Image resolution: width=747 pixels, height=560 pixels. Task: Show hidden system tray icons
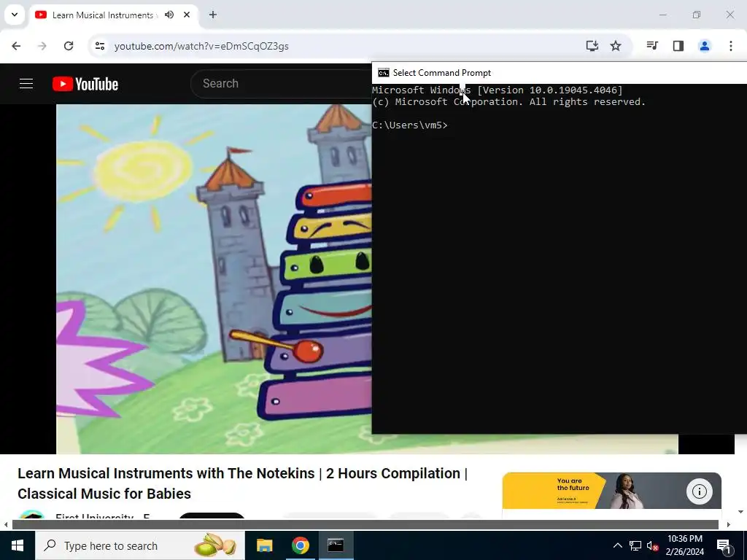point(617,545)
